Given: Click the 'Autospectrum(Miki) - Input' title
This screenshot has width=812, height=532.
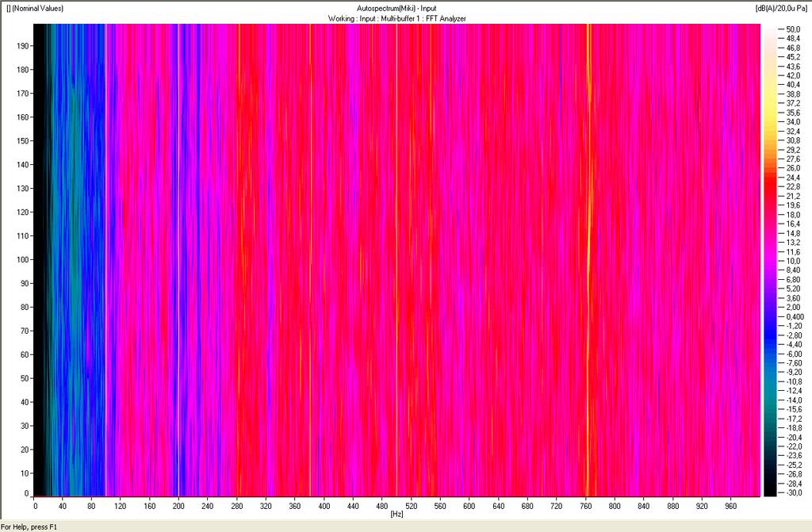Looking at the screenshot, I should pyautogui.click(x=396, y=8).
